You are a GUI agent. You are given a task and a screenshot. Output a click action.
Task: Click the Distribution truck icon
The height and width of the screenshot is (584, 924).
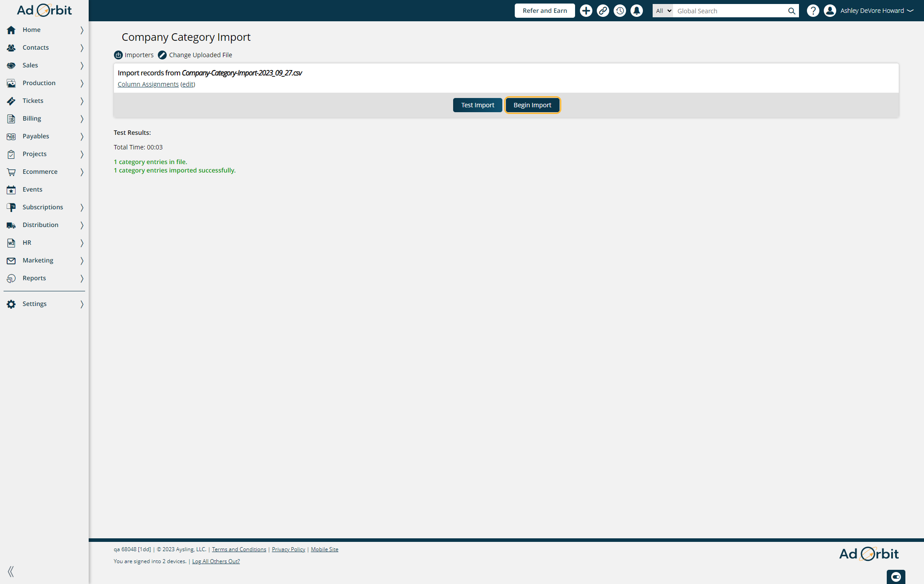pyautogui.click(x=11, y=225)
